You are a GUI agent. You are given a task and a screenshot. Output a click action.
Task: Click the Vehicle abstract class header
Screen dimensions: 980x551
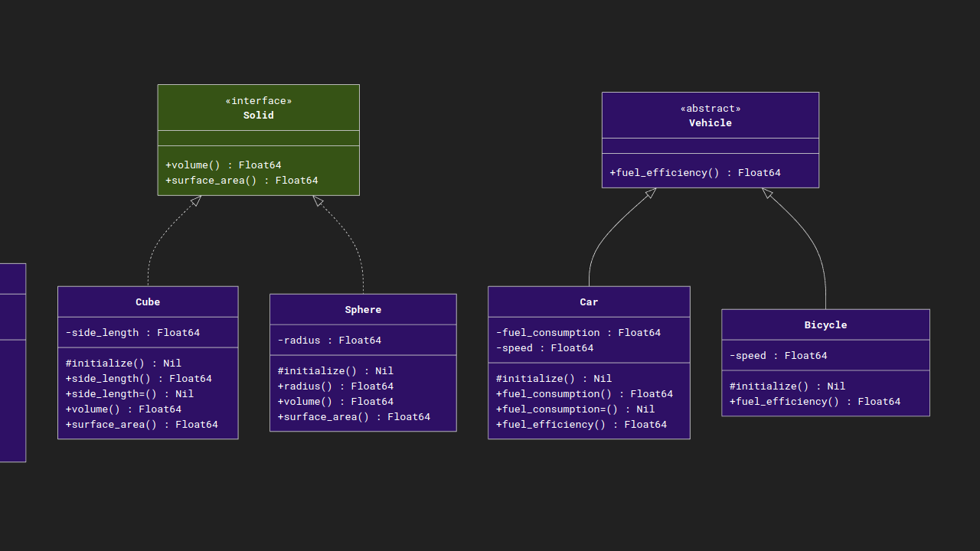point(710,122)
